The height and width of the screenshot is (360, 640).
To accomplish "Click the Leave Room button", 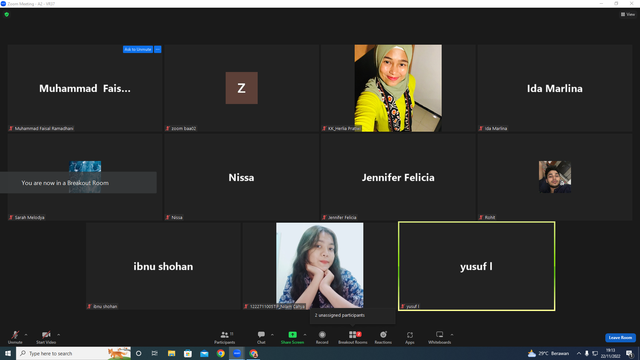I will pos(620,338).
